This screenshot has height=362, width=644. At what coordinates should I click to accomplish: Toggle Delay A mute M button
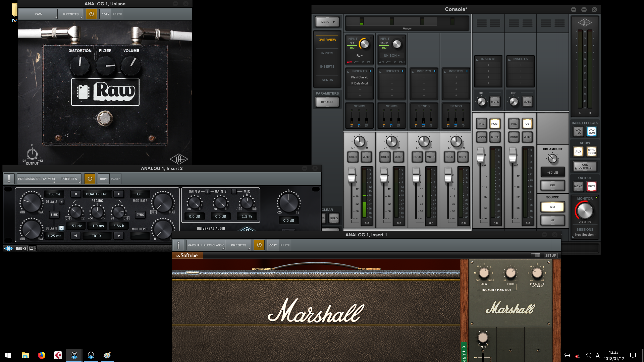62,201
